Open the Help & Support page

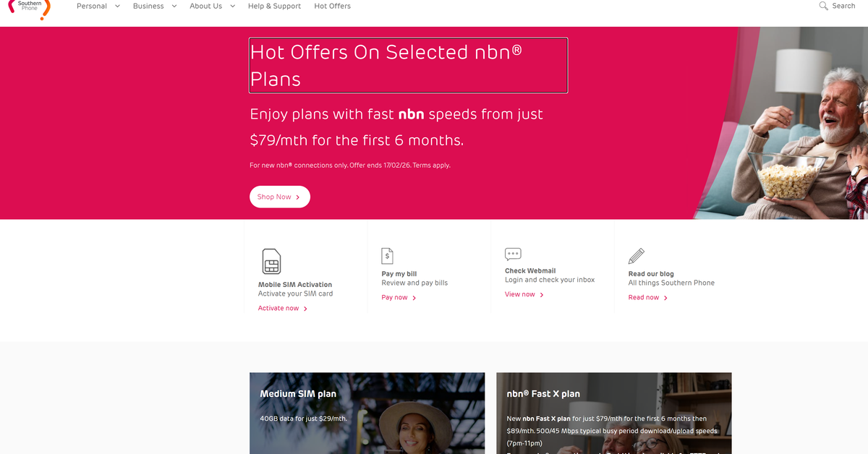[x=274, y=6]
